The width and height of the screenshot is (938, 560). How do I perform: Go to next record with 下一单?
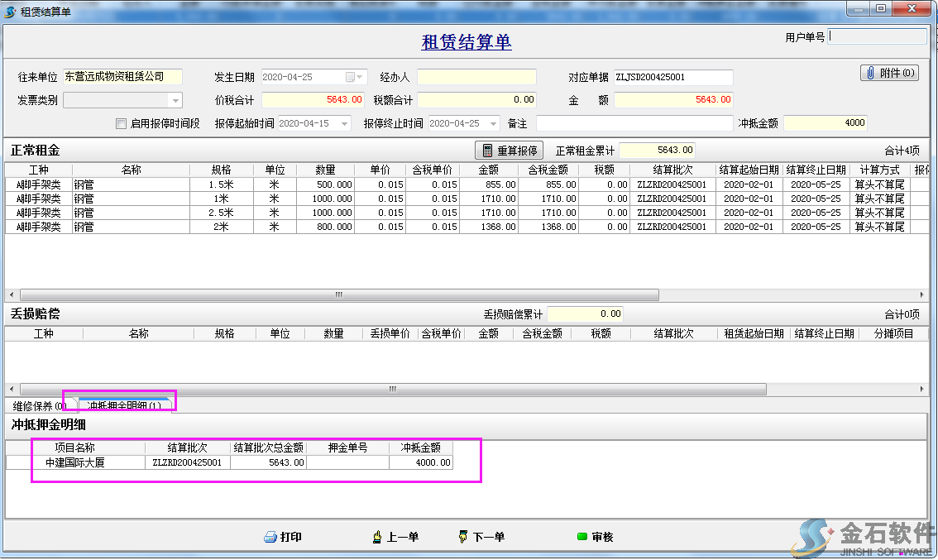tap(462, 537)
